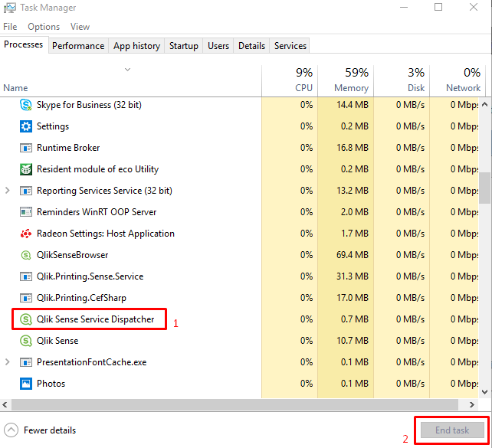Image resolution: width=492 pixels, height=448 pixels.
Task: Open the Options menu
Action: click(x=44, y=27)
